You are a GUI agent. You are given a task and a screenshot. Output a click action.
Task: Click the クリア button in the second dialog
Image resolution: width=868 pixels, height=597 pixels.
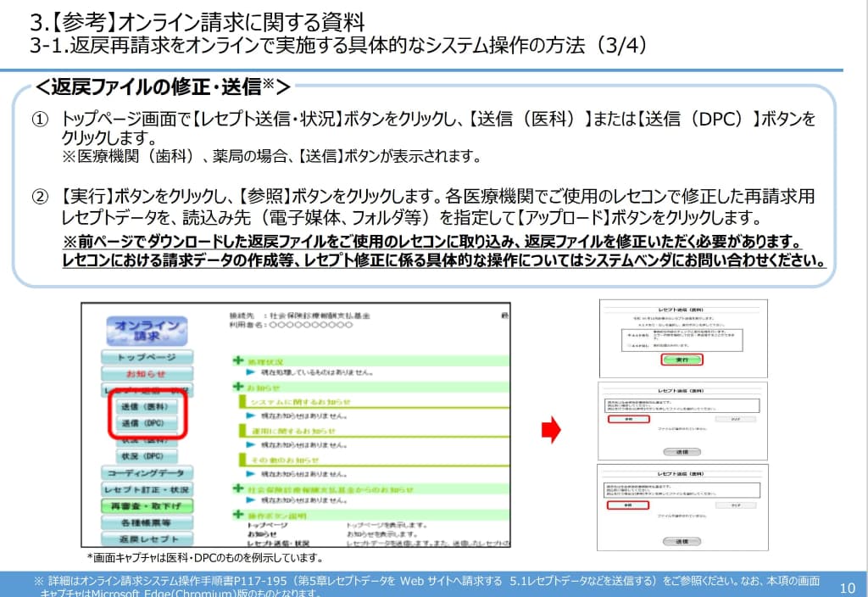737,418
